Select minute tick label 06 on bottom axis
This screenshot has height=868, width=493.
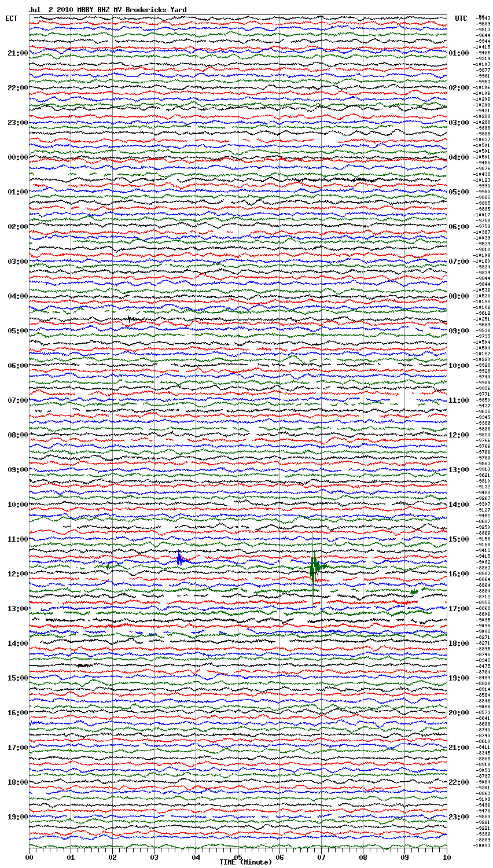[279, 857]
